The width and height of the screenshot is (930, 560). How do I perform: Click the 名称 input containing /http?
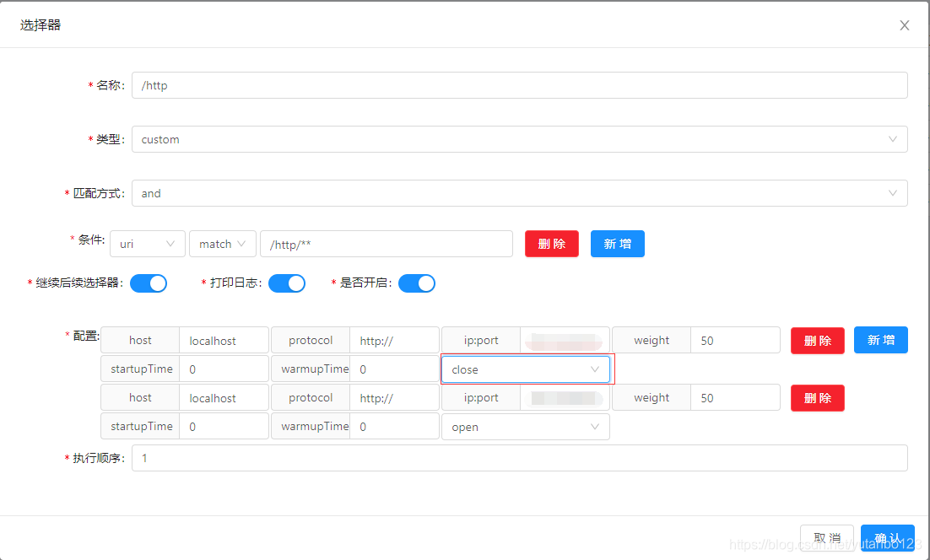(x=520, y=85)
